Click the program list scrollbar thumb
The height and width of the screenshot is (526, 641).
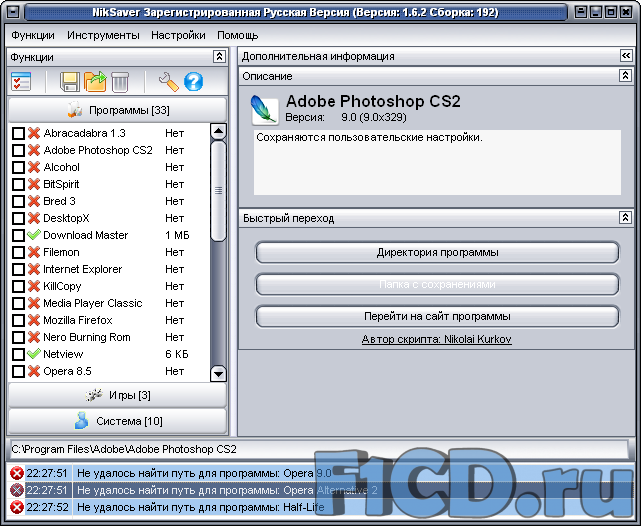(x=218, y=191)
